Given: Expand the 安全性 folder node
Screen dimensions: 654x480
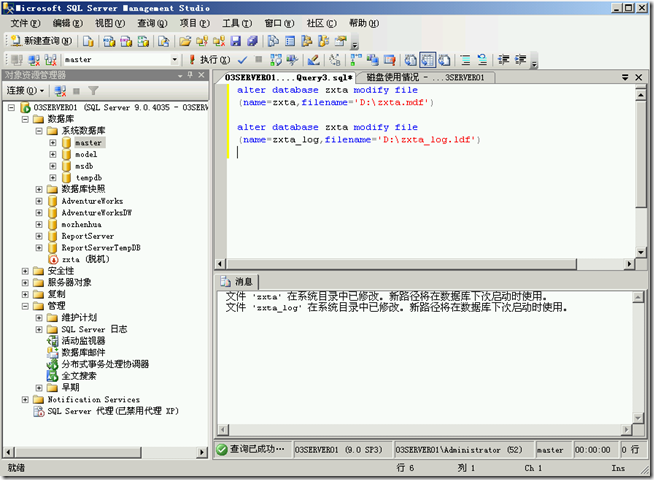Looking at the screenshot, I should tap(25, 271).
